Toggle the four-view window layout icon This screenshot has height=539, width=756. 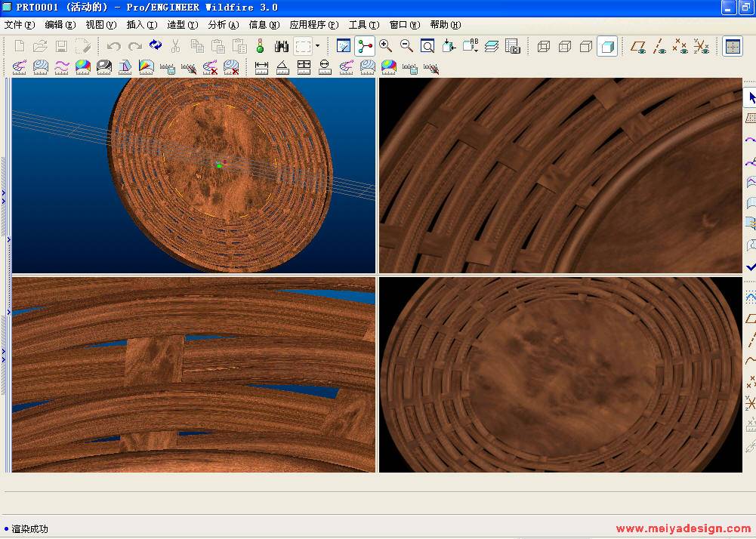pyautogui.click(x=732, y=46)
